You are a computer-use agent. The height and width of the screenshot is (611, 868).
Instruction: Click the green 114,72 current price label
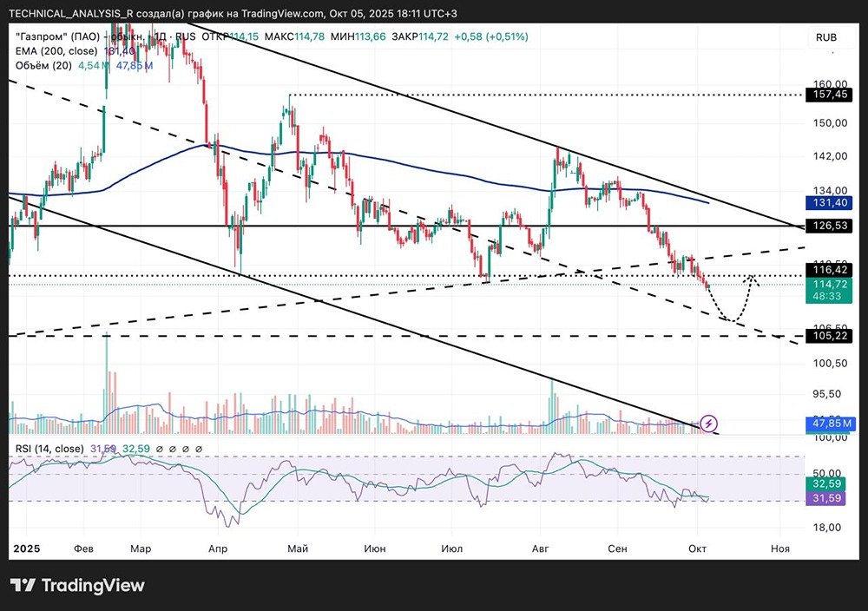pyautogui.click(x=829, y=284)
